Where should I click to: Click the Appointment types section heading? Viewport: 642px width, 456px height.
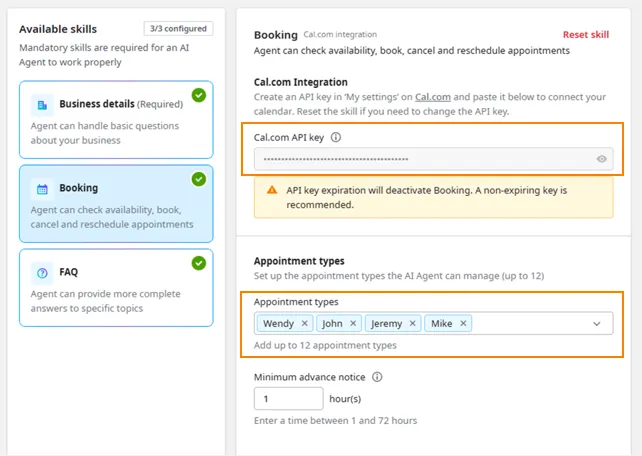[299, 261]
